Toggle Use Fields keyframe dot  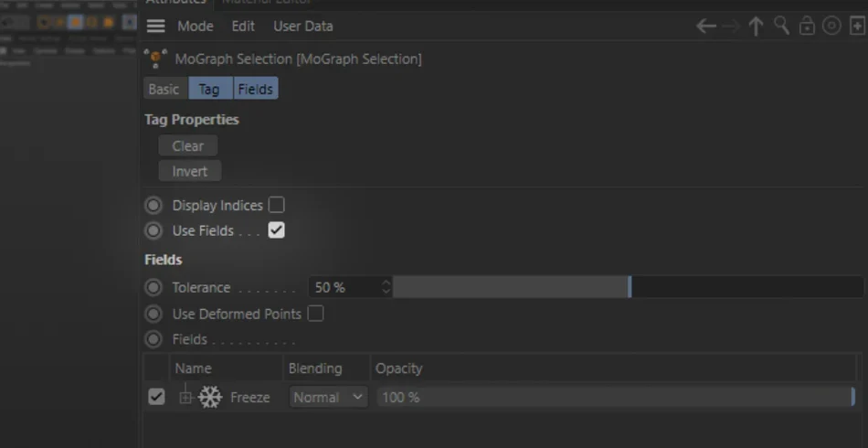pos(153,230)
